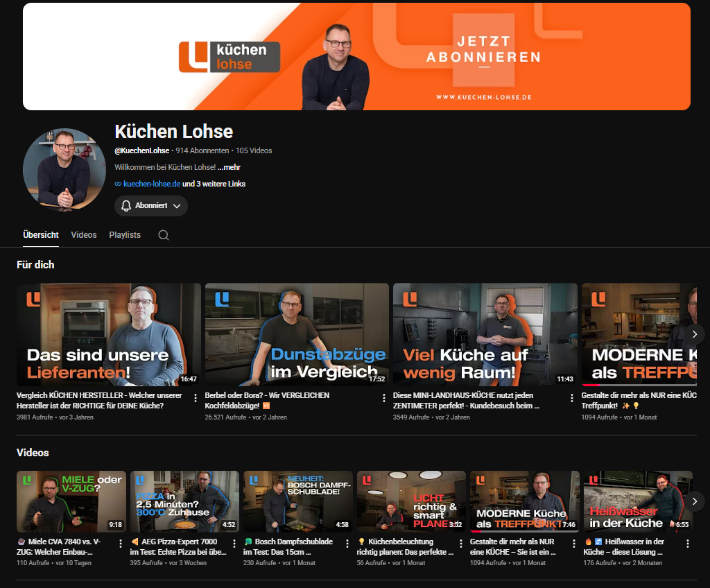The image size is (710, 588).
Task: Open title 'Bosch Dampfschublade im Test'
Action: coord(288,547)
